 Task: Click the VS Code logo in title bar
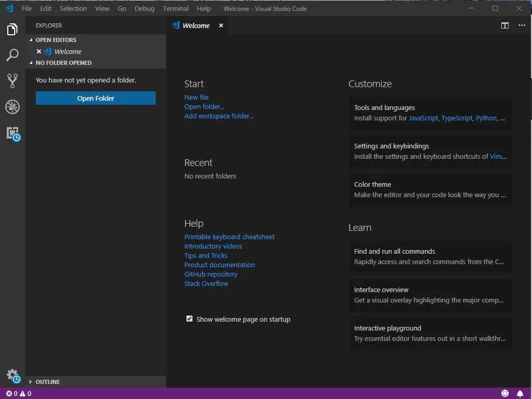click(9, 8)
